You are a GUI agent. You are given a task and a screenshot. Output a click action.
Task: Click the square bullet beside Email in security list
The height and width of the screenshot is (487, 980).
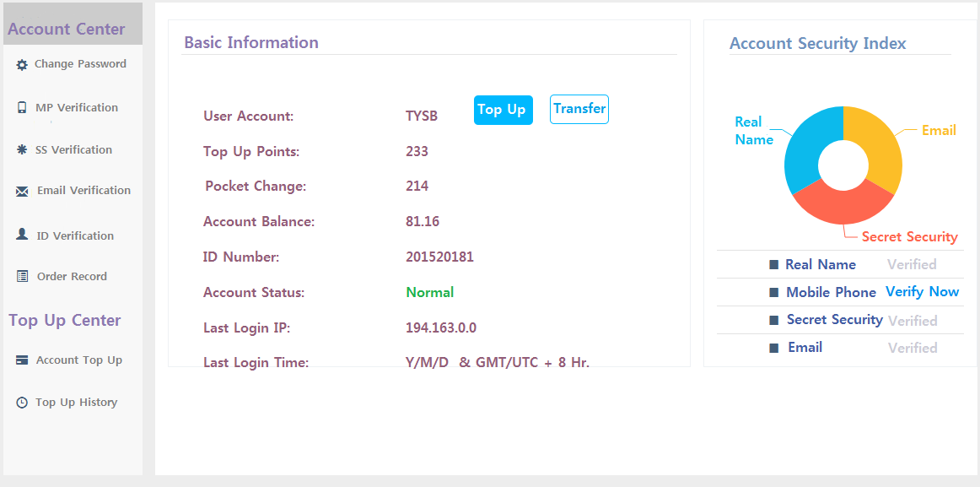(x=773, y=348)
